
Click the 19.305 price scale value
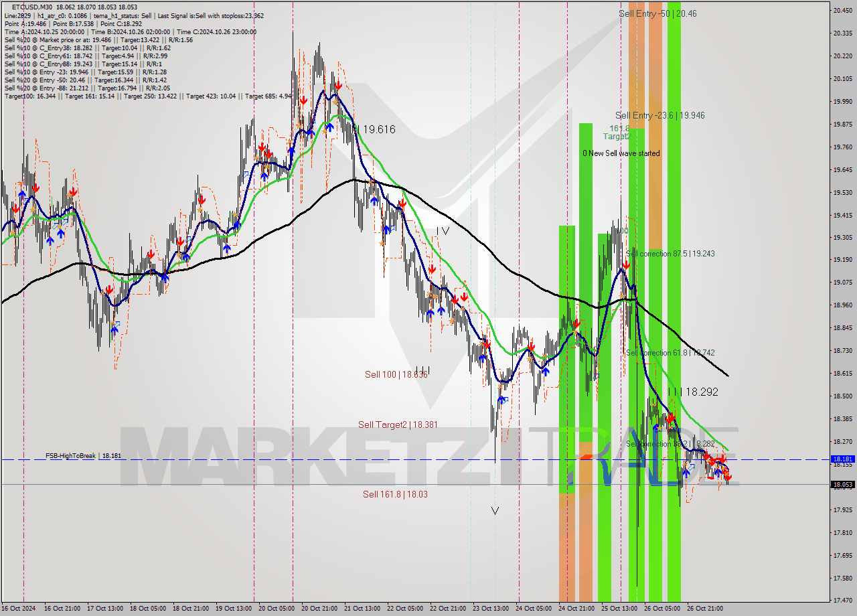(842, 238)
